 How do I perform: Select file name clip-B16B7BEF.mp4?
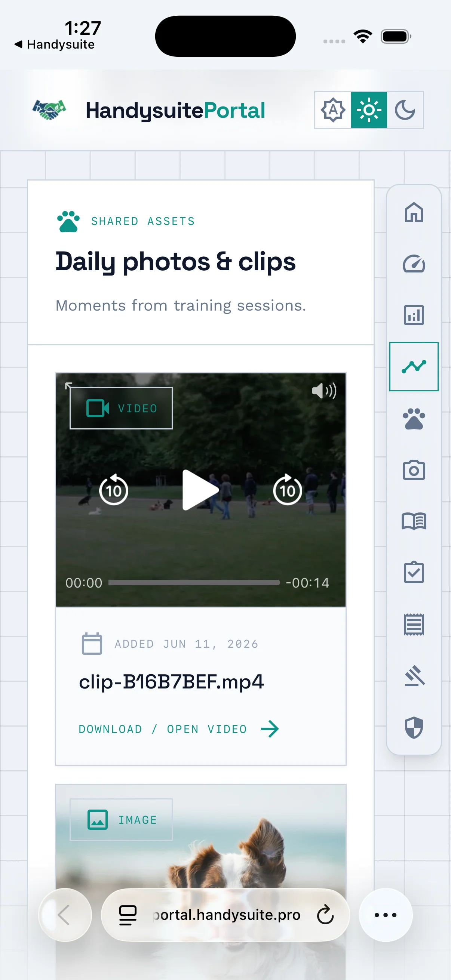171,682
